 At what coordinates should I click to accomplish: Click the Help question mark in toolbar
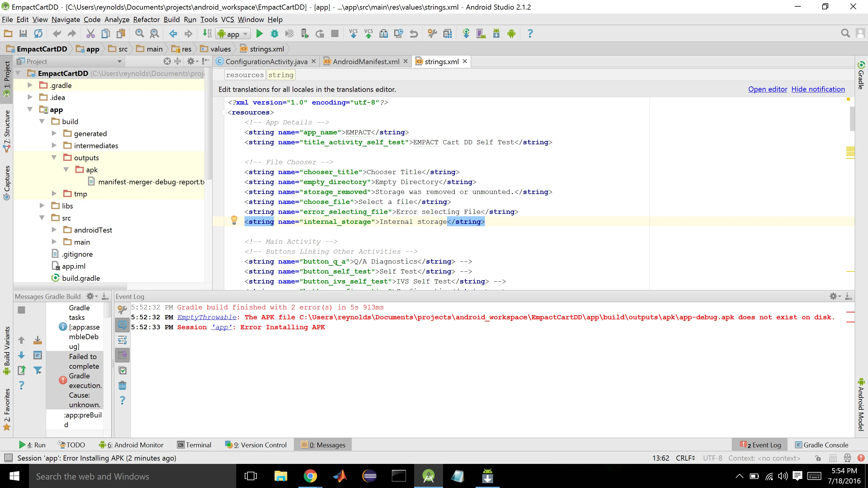pyautogui.click(x=530, y=33)
